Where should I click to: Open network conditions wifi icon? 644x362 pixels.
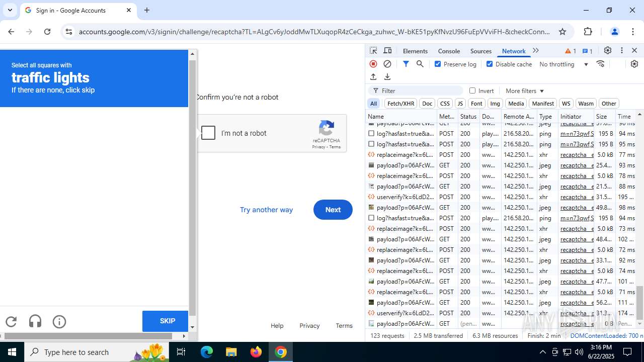click(x=600, y=64)
